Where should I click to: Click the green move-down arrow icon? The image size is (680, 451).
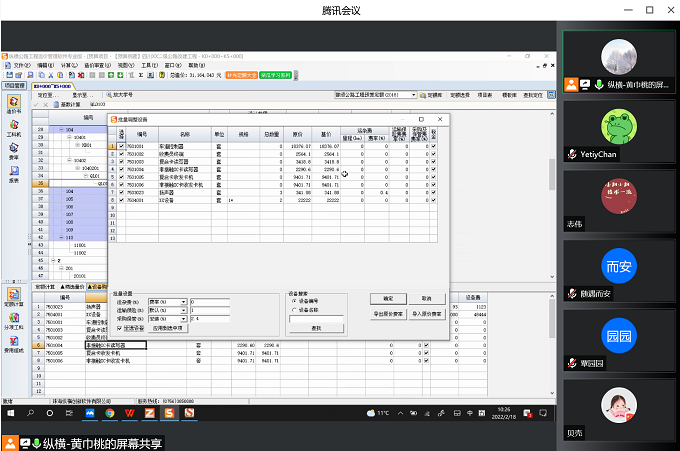coord(120,75)
